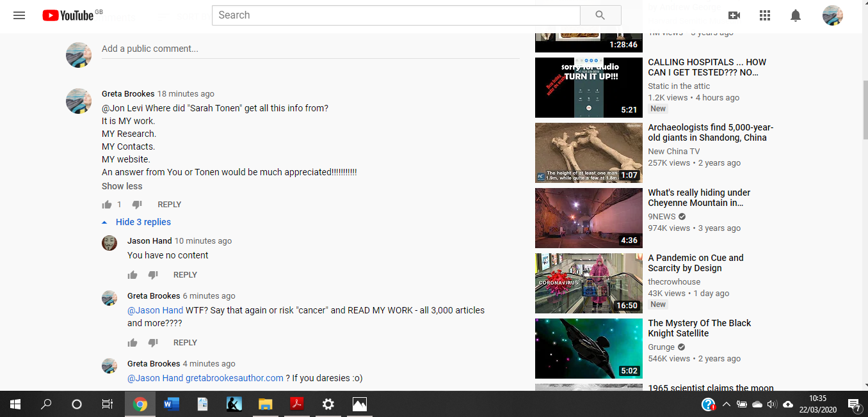Viewport: 868px width, 417px height.
Task: Collapse replies with Hide 3 replies
Action: coord(143,222)
